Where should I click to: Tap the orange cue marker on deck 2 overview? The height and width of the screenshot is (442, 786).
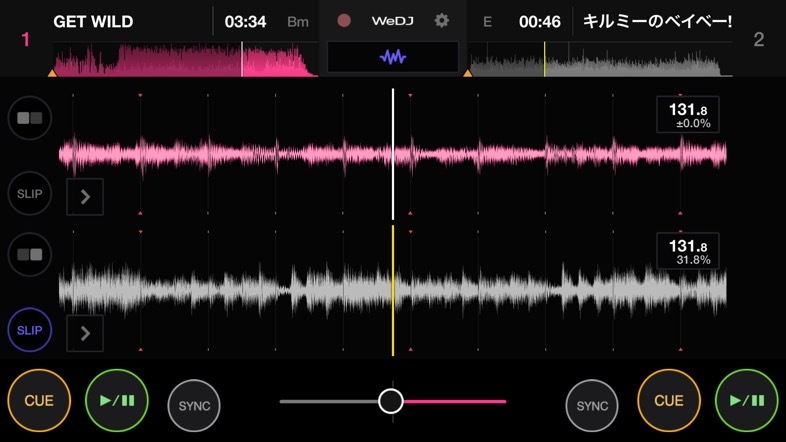(468, 73)
